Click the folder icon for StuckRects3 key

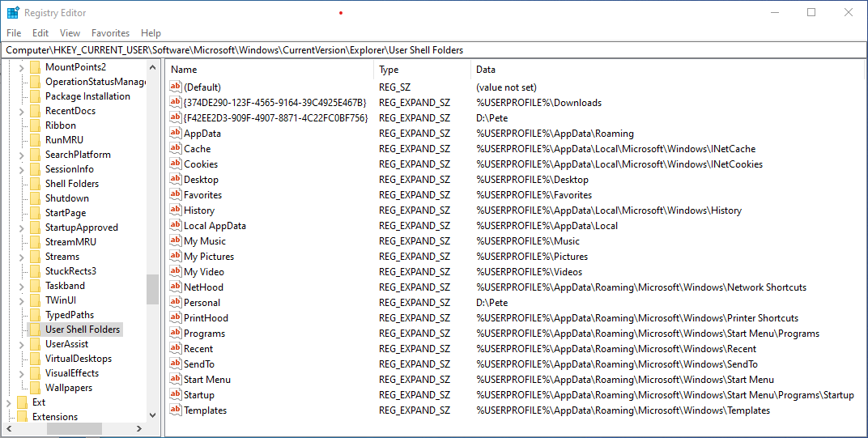tap(36, 270)
